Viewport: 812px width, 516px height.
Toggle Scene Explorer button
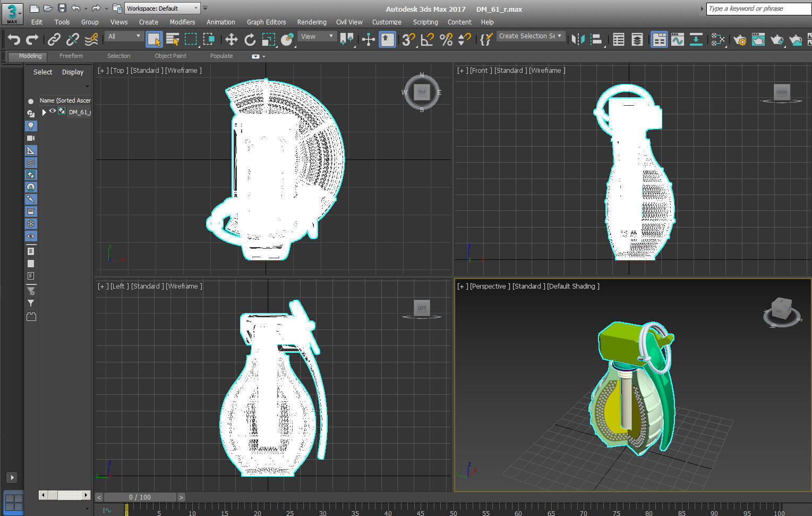coord(619,39)
